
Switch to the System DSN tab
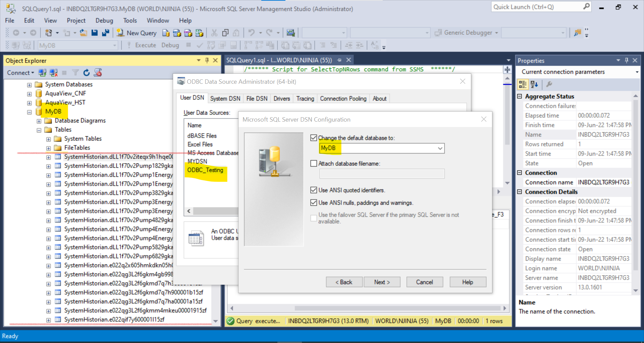click(225, 98)
